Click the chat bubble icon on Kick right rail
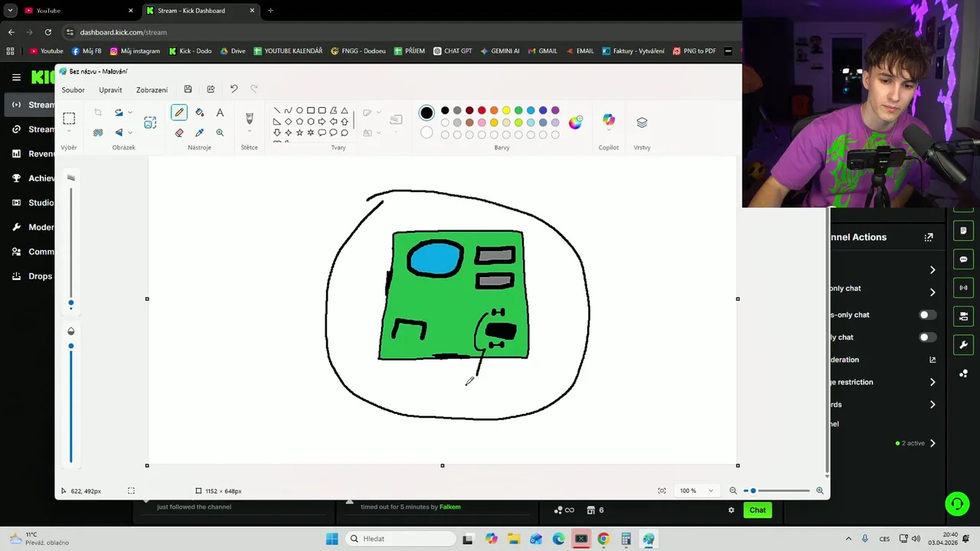This screenshot has height=551, width=980. [x=963, y=259]
